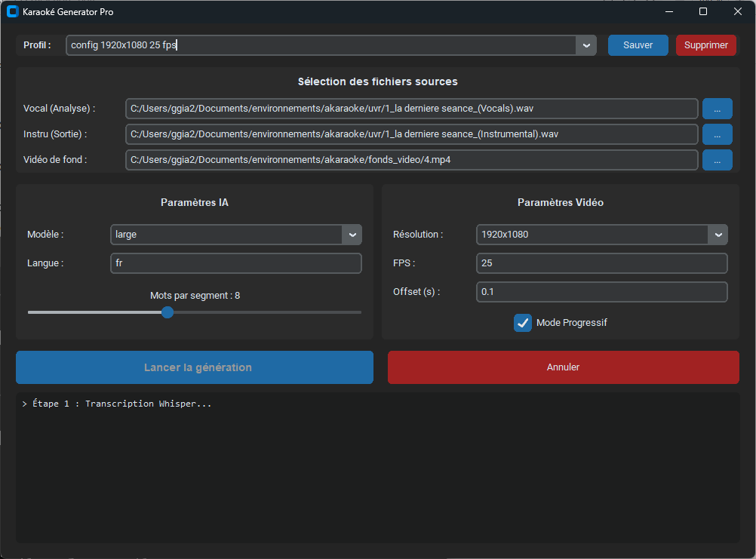
Task: Select the Offset (s) text field
Action: 601,292
